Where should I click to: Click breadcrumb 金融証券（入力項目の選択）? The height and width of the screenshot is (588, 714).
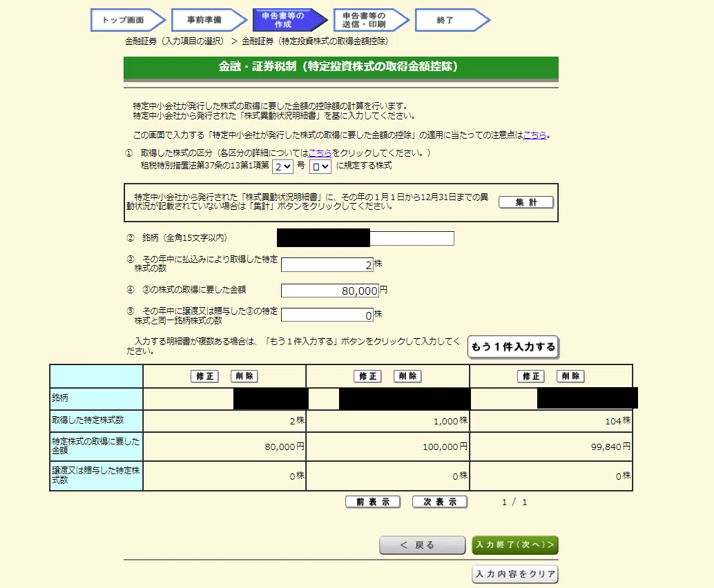pyautogui.click(x=175, y=41)
